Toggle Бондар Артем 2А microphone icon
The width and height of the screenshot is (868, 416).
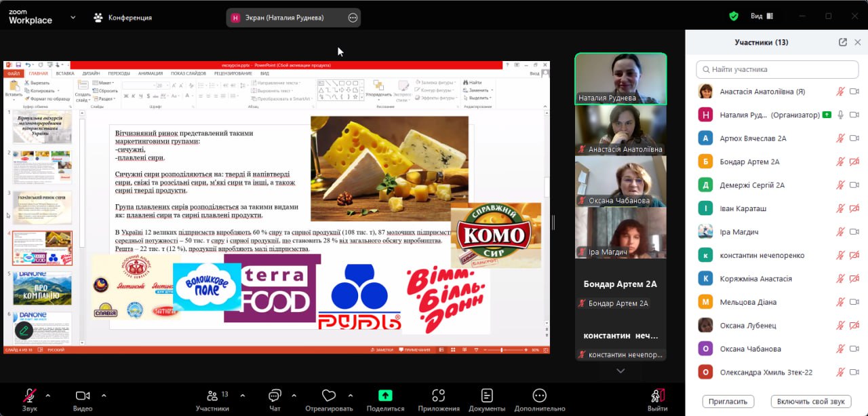click(x=840, y=162)
